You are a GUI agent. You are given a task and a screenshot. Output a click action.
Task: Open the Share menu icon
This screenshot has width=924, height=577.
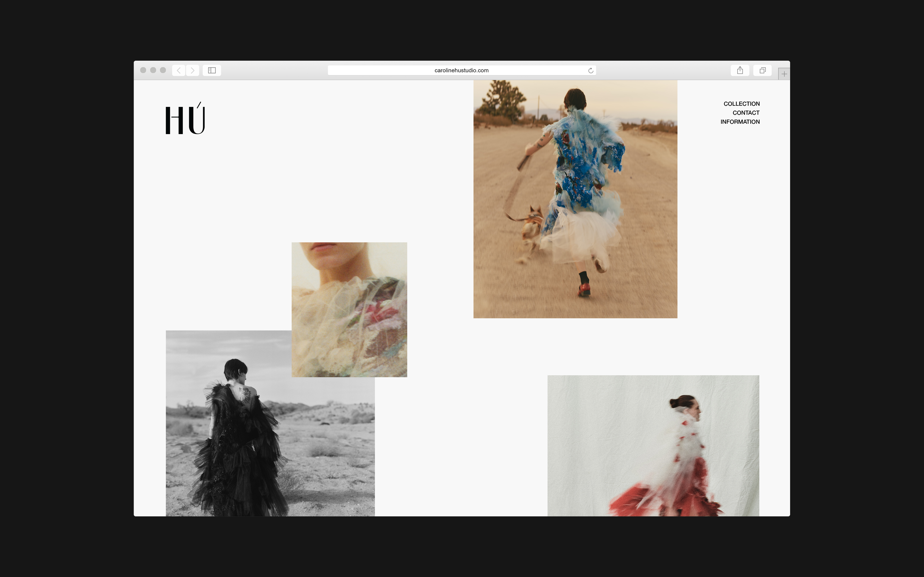[740, 70]
